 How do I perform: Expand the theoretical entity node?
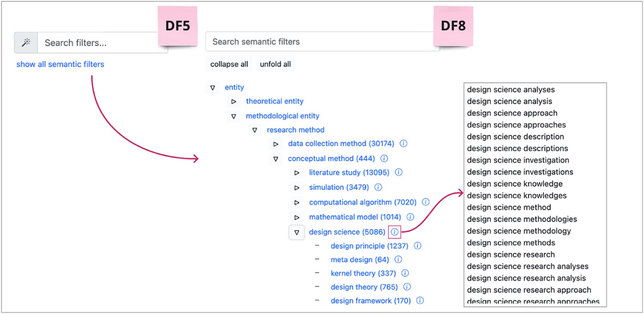[x=233, y=102]
